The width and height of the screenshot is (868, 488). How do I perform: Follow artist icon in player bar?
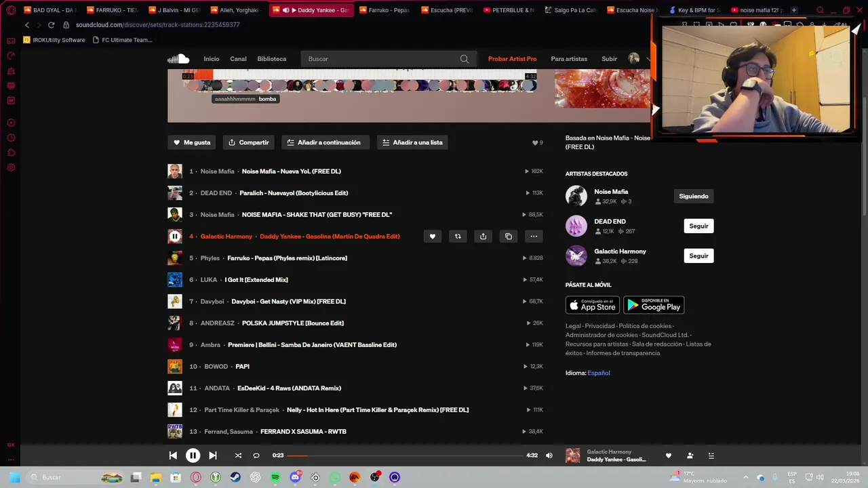point(690,455)
